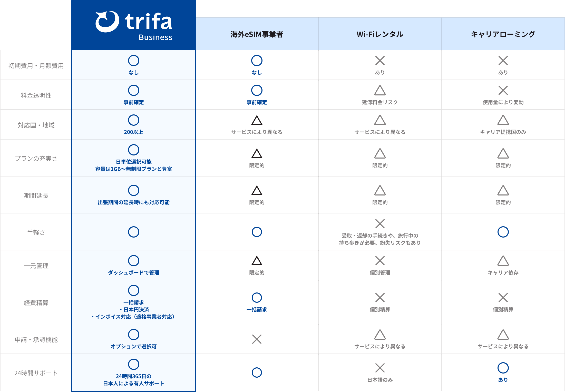
Task: Click the circle in 海外eSIM事業者's 24時間サポート row
Action: tap(257, 373)
